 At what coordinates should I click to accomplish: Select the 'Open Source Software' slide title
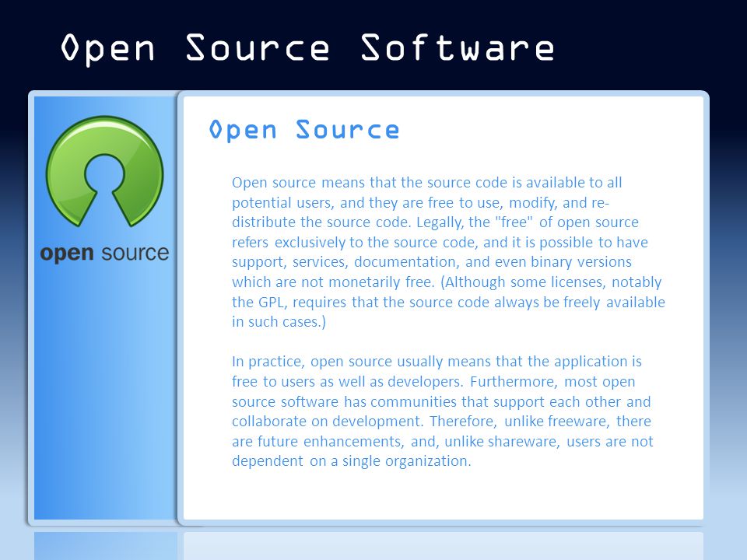tap(308, 48)
